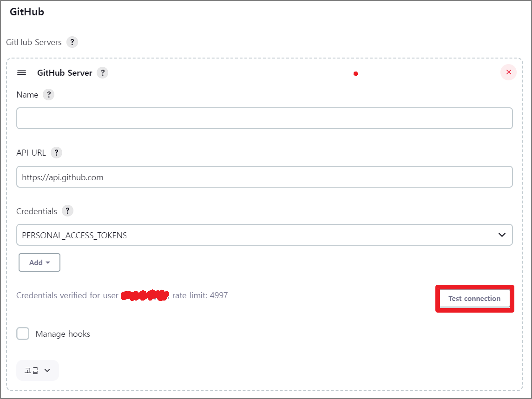Click the Test connection button
The width and height of the screenshot is (532, 399).
(x=474, y=299)
